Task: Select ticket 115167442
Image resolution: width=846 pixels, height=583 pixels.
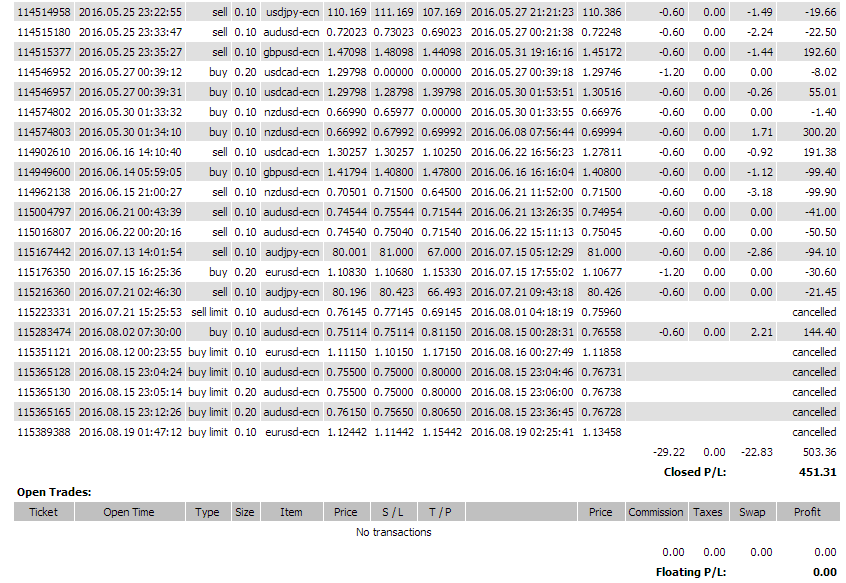Action: pyautogui.click(x=44, y=251)
